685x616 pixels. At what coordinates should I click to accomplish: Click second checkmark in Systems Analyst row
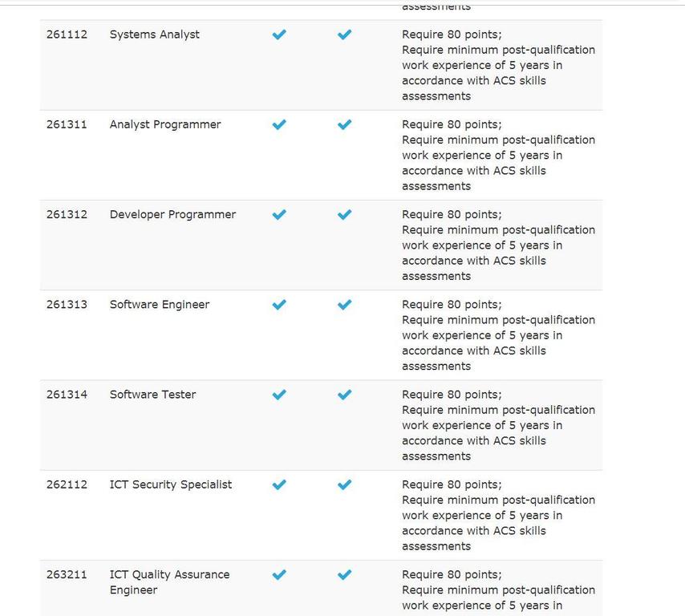click(344, 34)
